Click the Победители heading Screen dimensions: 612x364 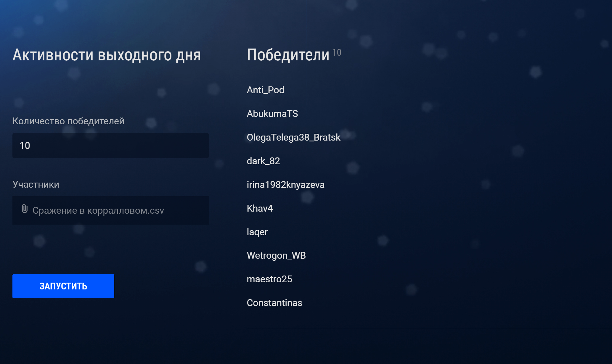pyautogui.click(x=288, y=55)
